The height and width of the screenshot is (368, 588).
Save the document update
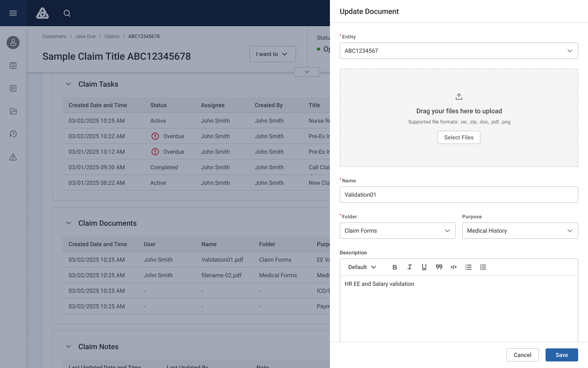562,355
